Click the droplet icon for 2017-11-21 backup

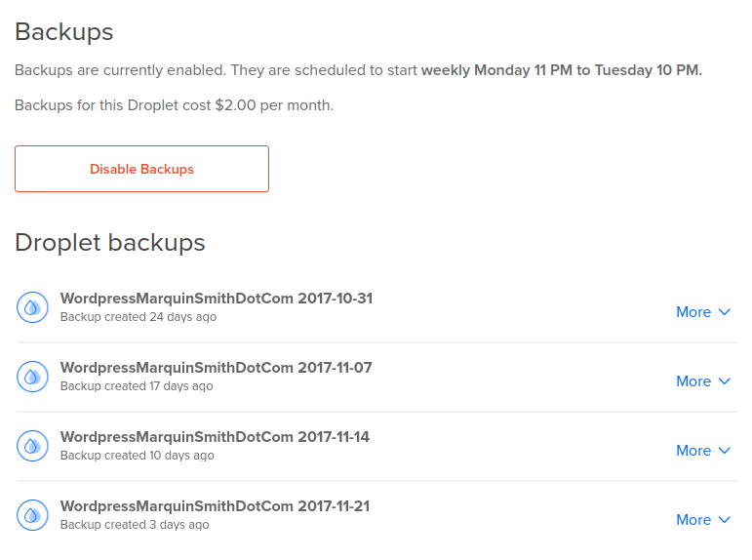pyautogui.click(x=32, y=515)
